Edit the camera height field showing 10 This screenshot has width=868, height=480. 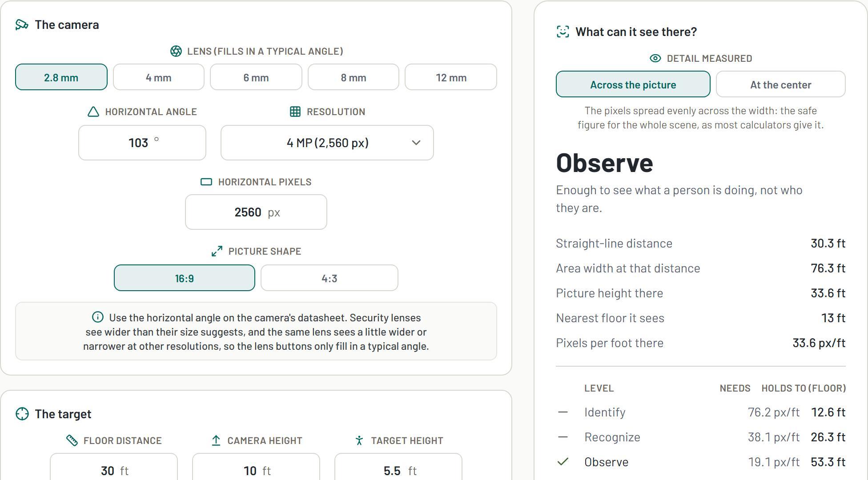(256, 467)
